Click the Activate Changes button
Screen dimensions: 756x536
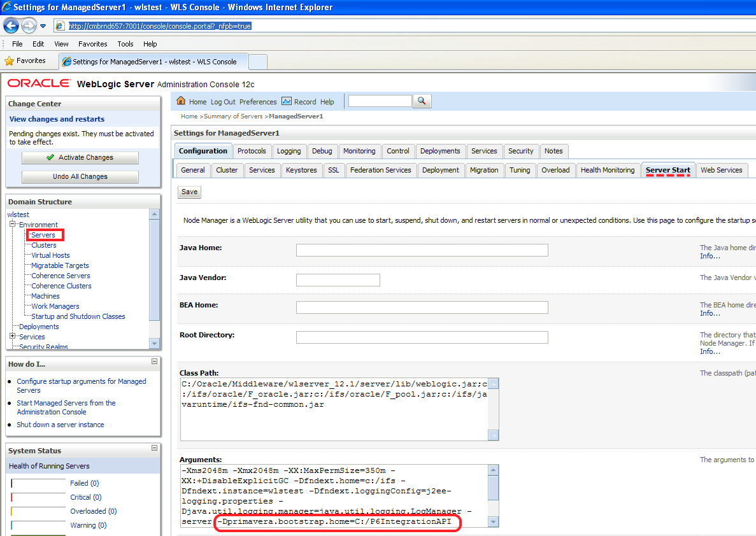80,158
